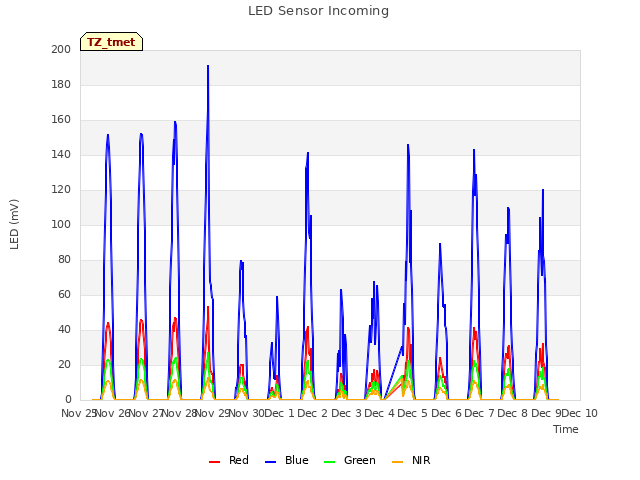Select the Blue legend label
Viewport: 640px width, 480px height.
[x=297, y=460]
